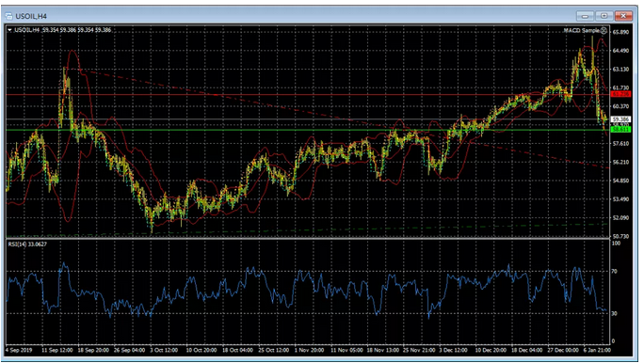Click the 6 Jan 21:00 time label
This screenshot has width=644, height=363.
597,350
